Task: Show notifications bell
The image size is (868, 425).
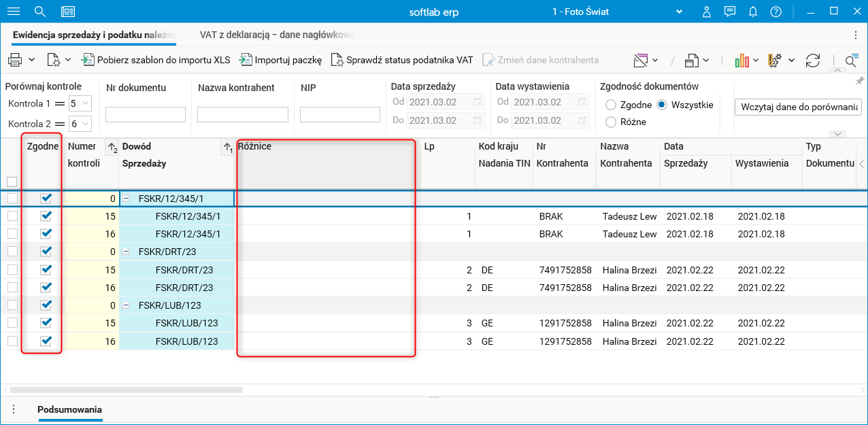Action: (x=753, y=12)
